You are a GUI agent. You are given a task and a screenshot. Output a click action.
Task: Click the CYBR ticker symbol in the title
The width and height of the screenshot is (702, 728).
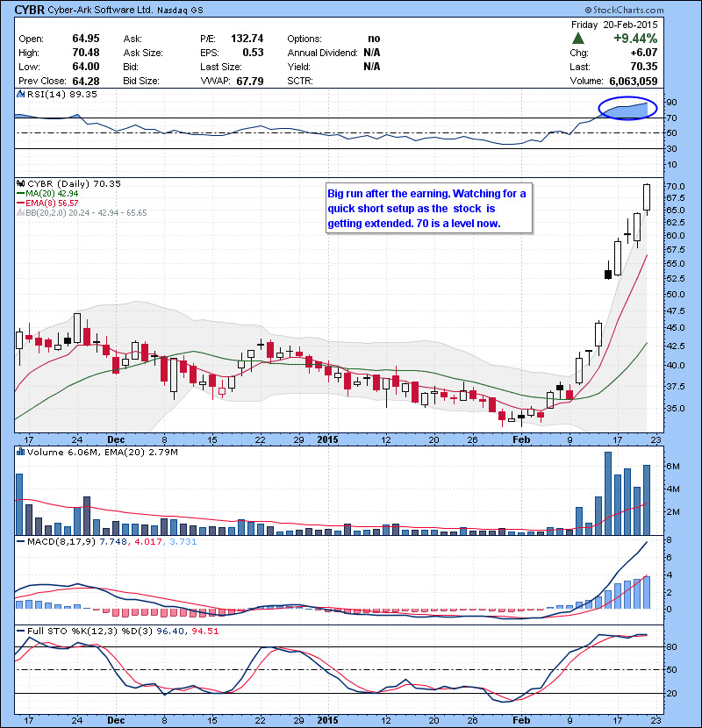point(30,10)
